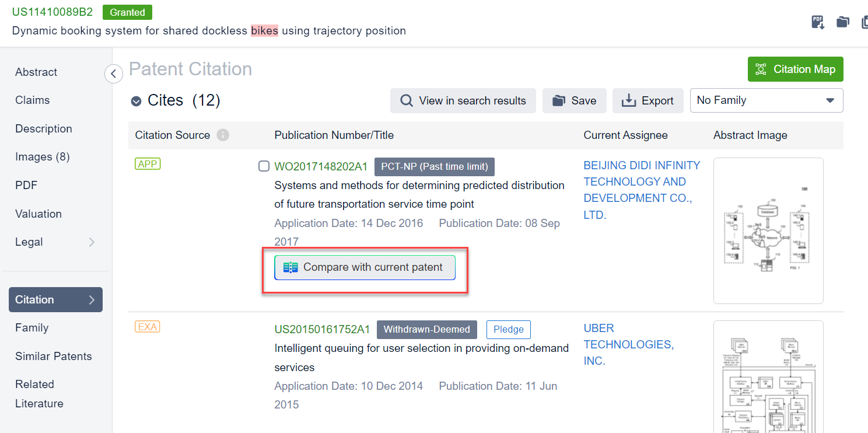Click the Pledge tag
Viewport: 868px width, 433px height.
pyautogui.click(x=508, y=329)
